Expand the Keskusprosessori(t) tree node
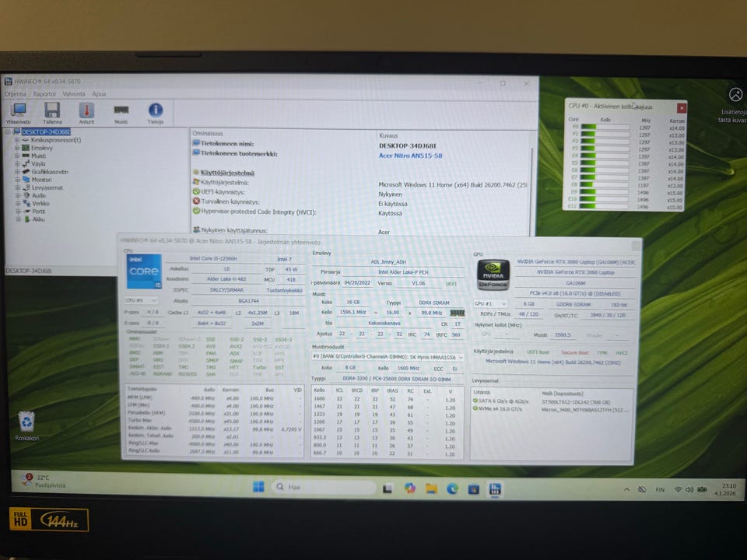 click(17, 140)
